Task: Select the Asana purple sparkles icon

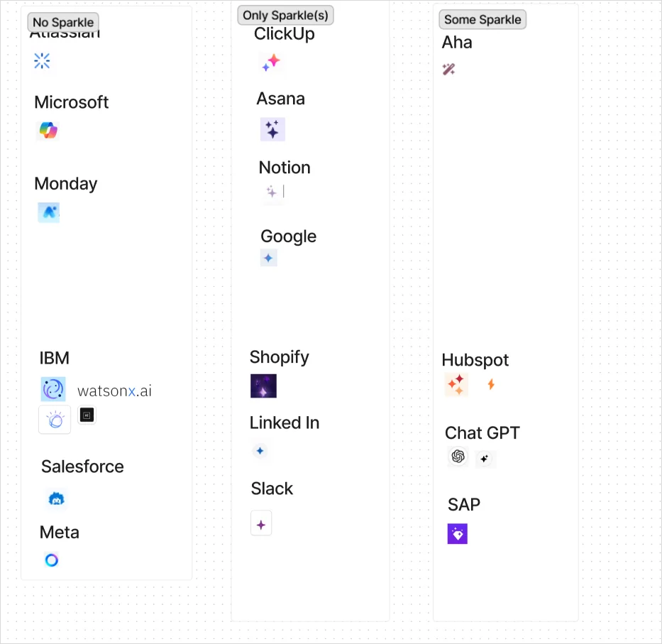Action: [272, 129]
